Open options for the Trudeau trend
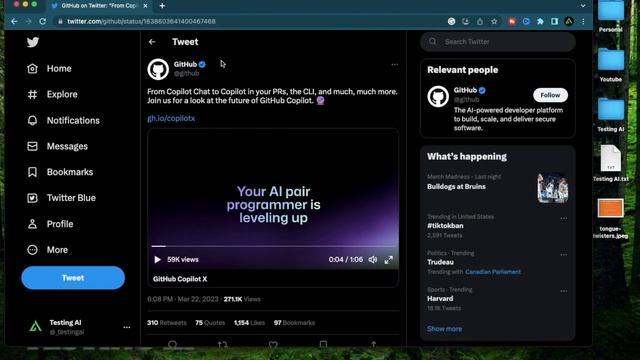The width and height of the screenshot is (640, 360). click(x=564, y=255)
